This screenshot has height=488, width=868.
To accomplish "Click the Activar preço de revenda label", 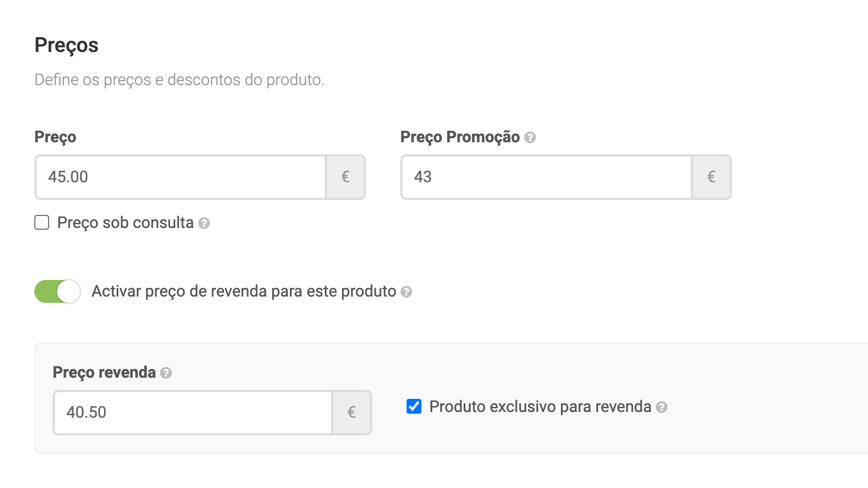I will pyautogui.click(x=243, y=291).
